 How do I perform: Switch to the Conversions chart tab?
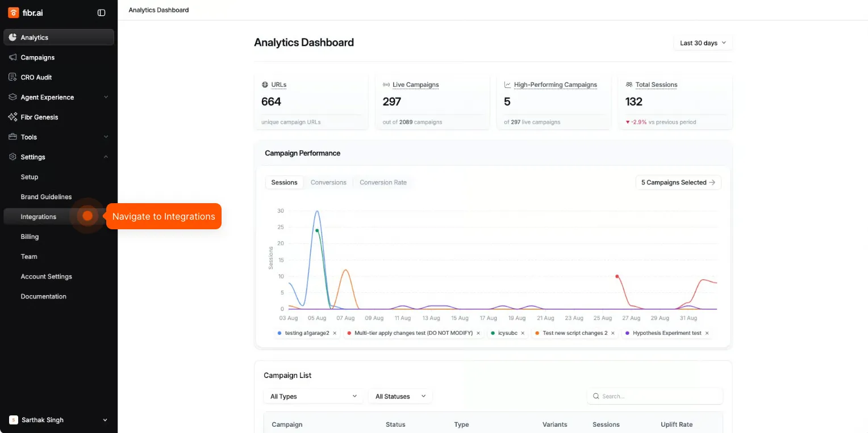pos(328,182)
